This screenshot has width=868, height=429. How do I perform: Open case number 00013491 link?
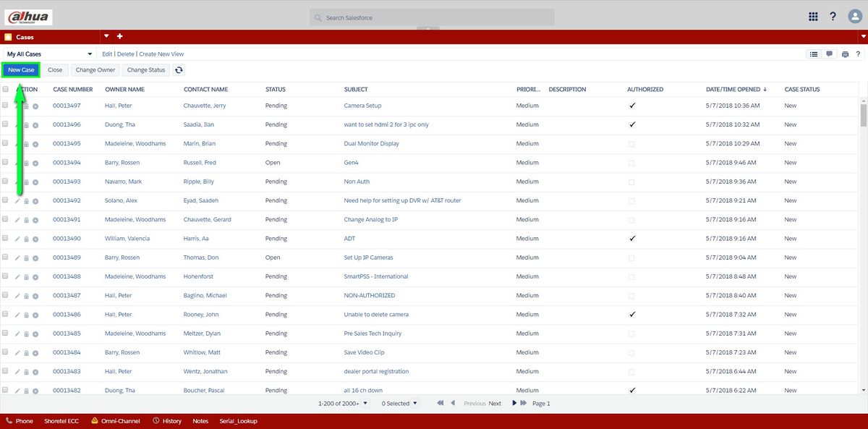pyautogui.click(x=67, y=219)
